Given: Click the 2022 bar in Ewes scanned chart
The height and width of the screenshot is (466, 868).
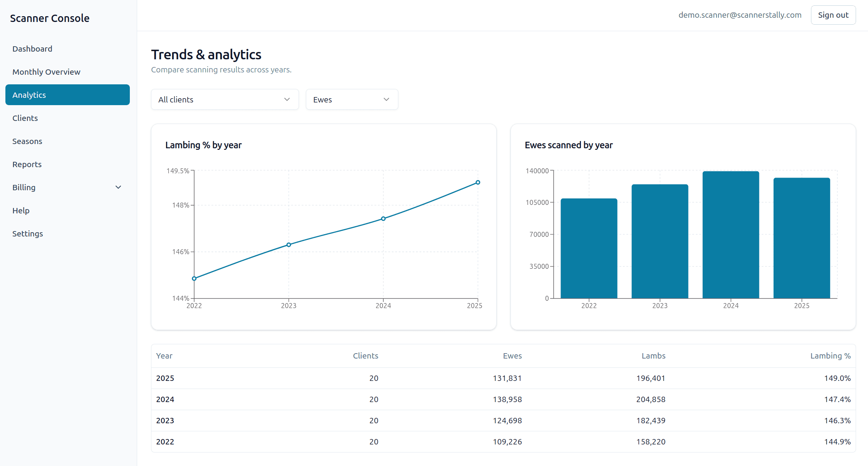Looking at the screenshot, I should pos(589,248).
